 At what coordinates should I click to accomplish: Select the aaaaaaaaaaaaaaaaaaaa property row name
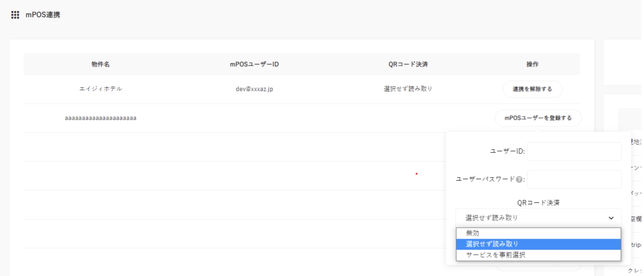(x=100, y=118)
